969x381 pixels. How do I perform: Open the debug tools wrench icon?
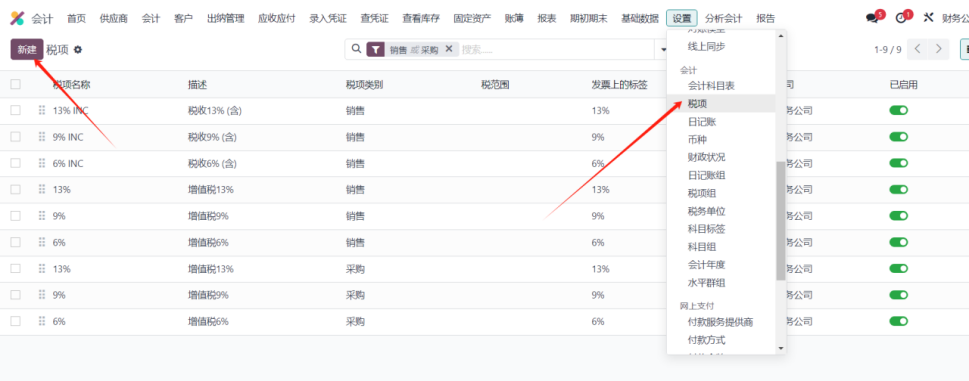tap(928, 18)
